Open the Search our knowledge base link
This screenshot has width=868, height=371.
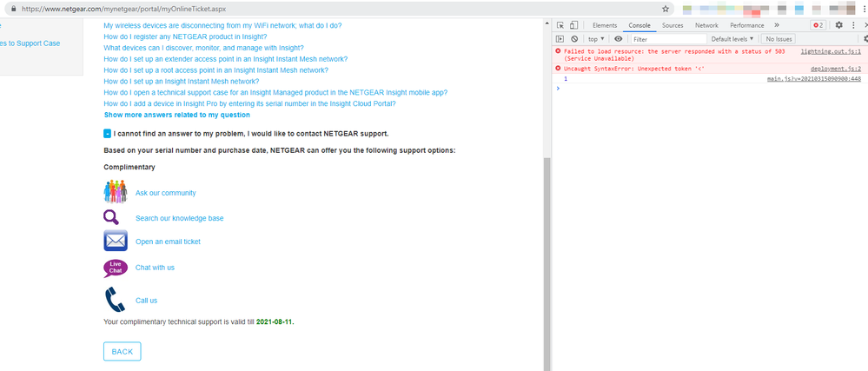[x=179, y=218]
